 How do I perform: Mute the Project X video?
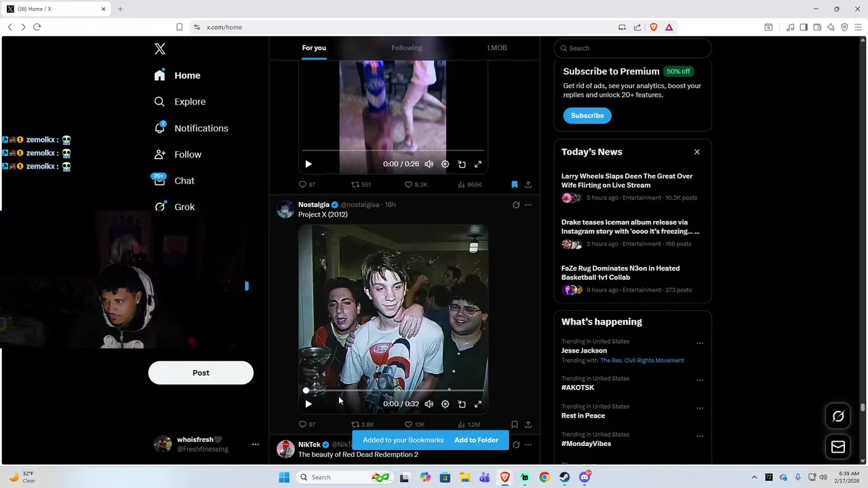point(429,404)
